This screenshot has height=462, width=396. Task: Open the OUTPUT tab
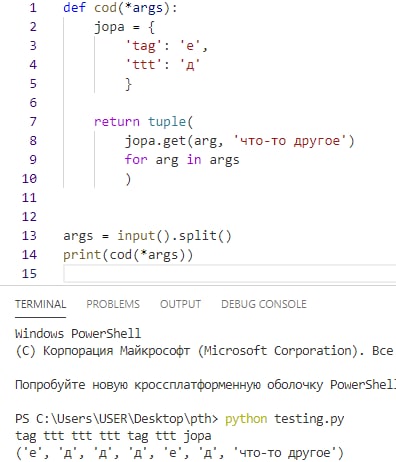180,304
